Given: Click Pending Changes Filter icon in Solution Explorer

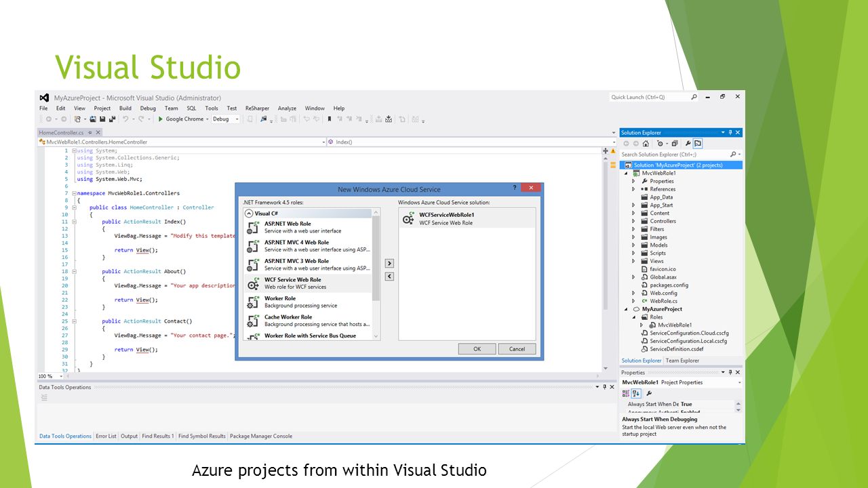Looking at the screenshot, I should 660,144.
